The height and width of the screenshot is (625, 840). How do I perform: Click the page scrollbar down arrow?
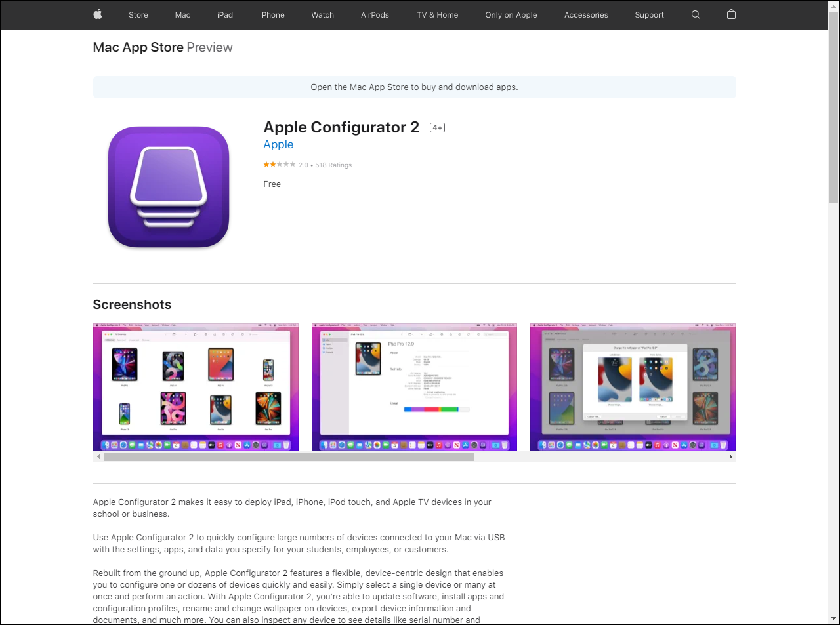click(x=834, y=619)
